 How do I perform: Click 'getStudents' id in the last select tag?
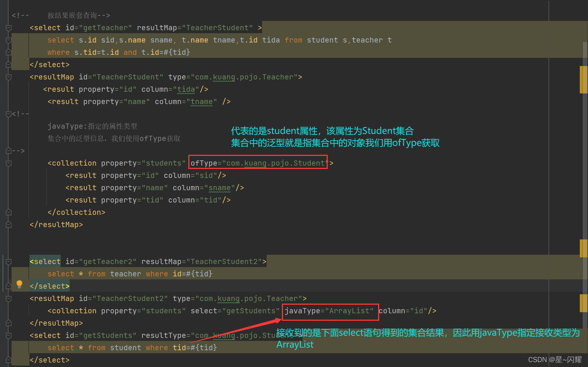[108, 336]
